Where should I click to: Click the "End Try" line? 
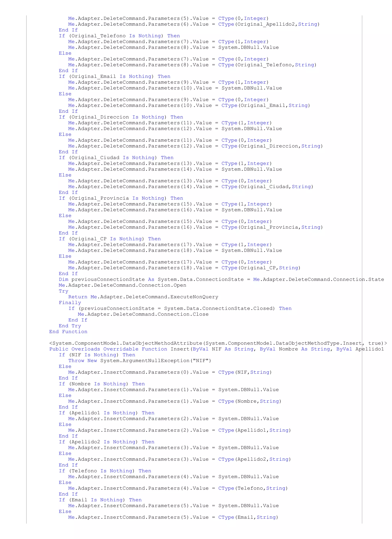point(70,326)
